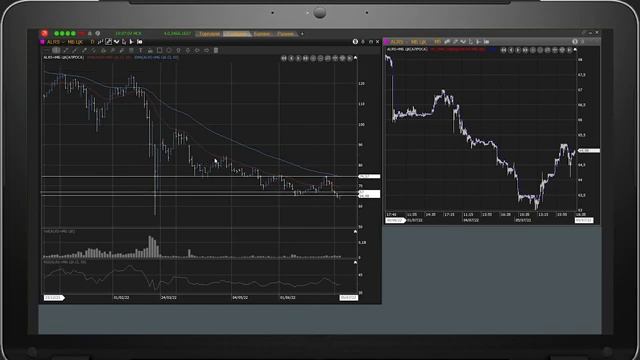Click the checkmark arrow icon in left chart header
Image resolution: width=640 pixels, height=360 pixels.
116,42
